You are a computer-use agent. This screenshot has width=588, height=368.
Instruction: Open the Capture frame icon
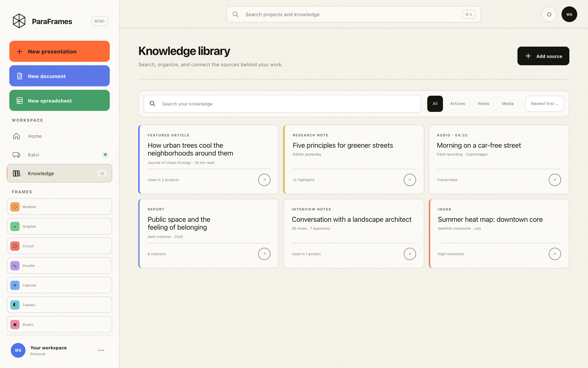(15, 285)
